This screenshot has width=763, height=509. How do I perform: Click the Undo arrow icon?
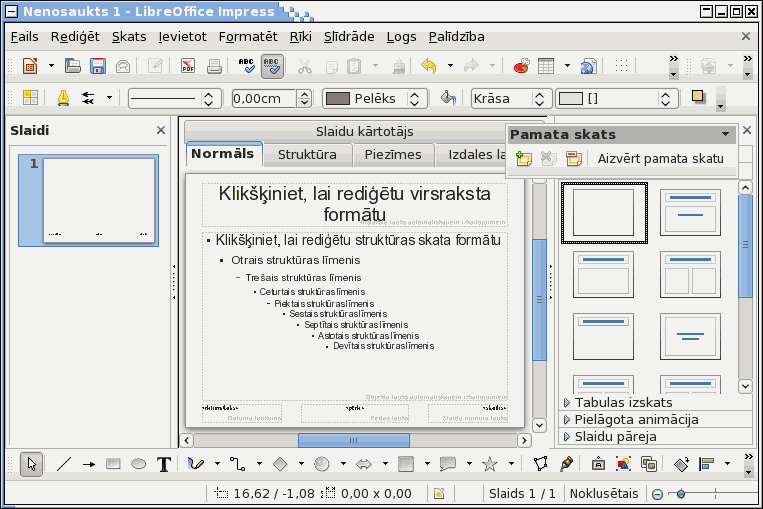pyautogui.click(x=429, y=66)
